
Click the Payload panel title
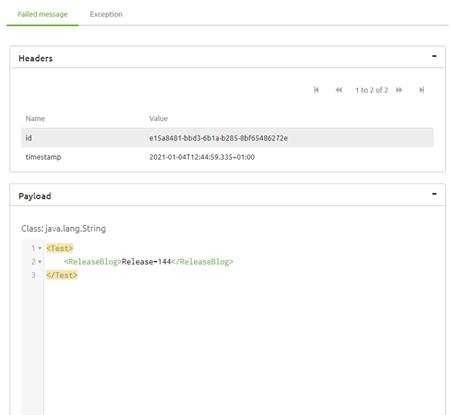pyautogui.click(x=35, y=196)
